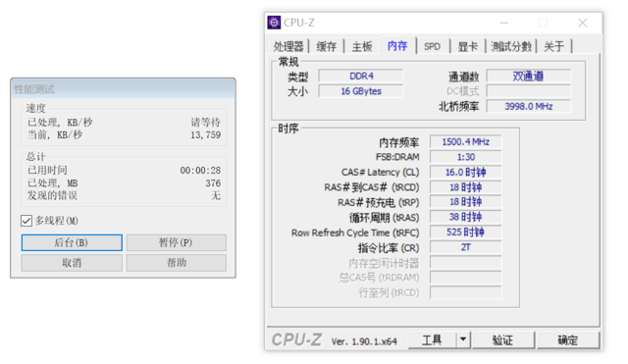Image resolution: width=628 pixels, height=364 pixels.
Task: Click the 帮助 button
Action: 177,263
